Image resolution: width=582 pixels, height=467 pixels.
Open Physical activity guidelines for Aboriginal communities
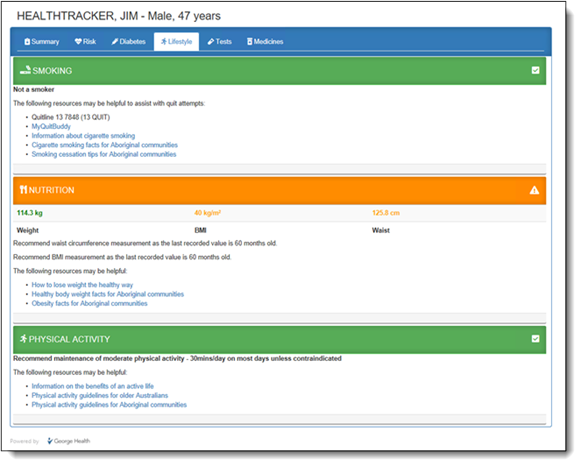click(109, 405)
